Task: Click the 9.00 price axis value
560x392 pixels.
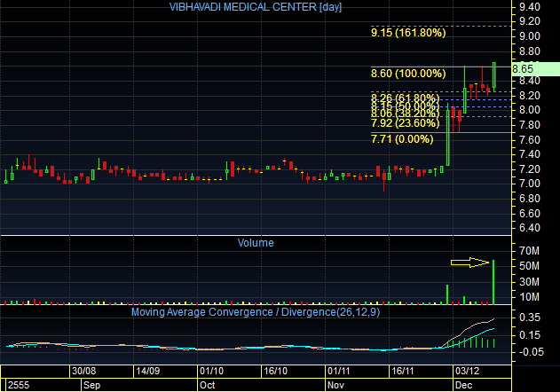Action: (x=530, y=36)
